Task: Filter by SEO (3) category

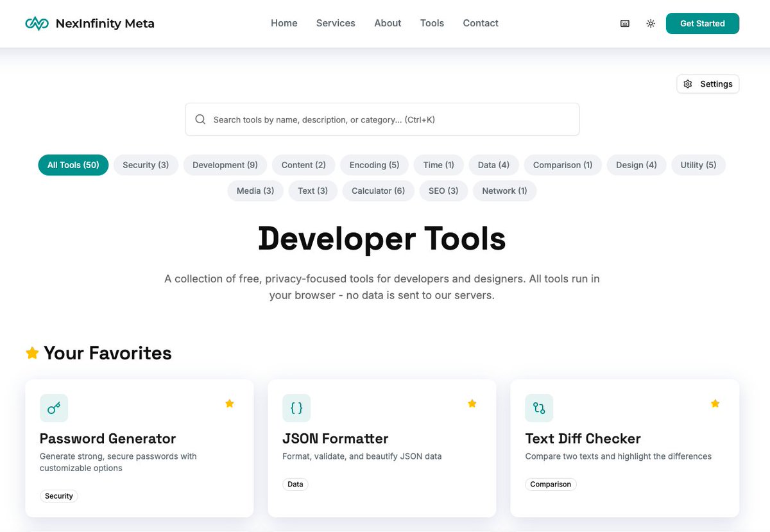Action: tap(443, 191)
